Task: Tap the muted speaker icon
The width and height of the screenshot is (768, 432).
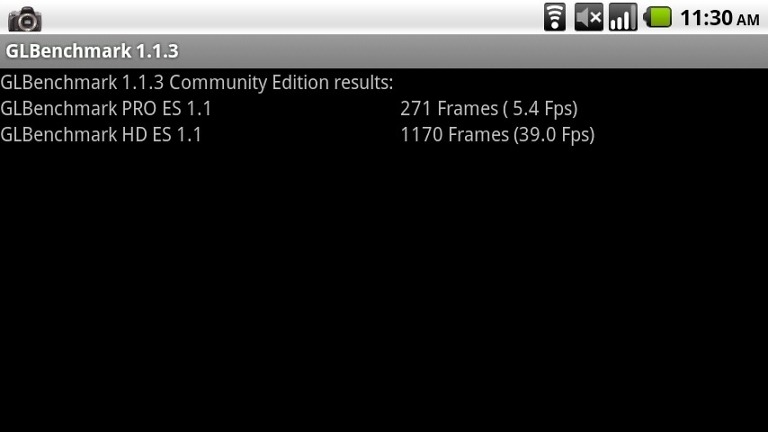Action: pyautogui.click(x=589, y=17)
